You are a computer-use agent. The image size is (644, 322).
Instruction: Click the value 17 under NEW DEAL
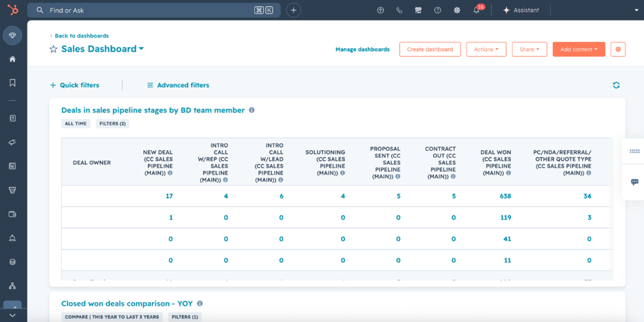[169, 197]
